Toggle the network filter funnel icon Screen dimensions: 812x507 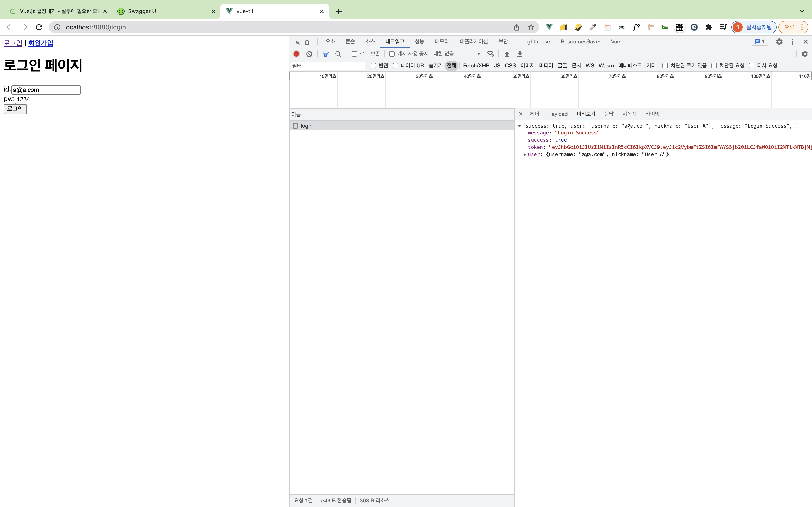click(326, 54)
